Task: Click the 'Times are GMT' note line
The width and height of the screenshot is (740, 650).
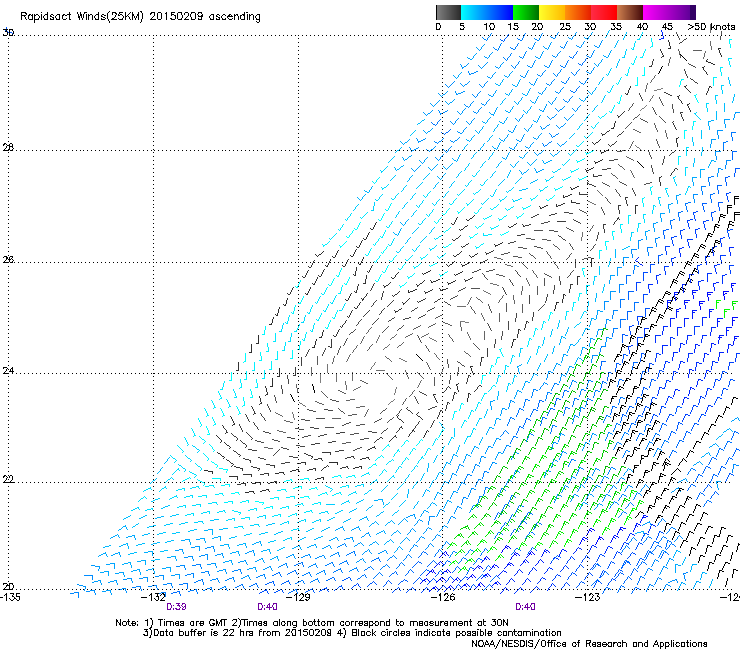Action: click(x=312, y=623)
